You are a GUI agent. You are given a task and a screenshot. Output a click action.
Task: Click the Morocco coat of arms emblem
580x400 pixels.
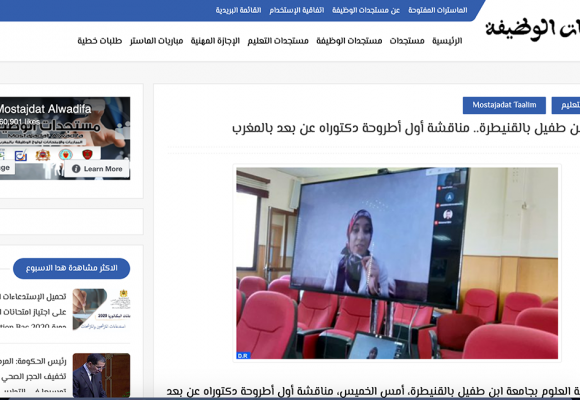(x=43, y=155)
